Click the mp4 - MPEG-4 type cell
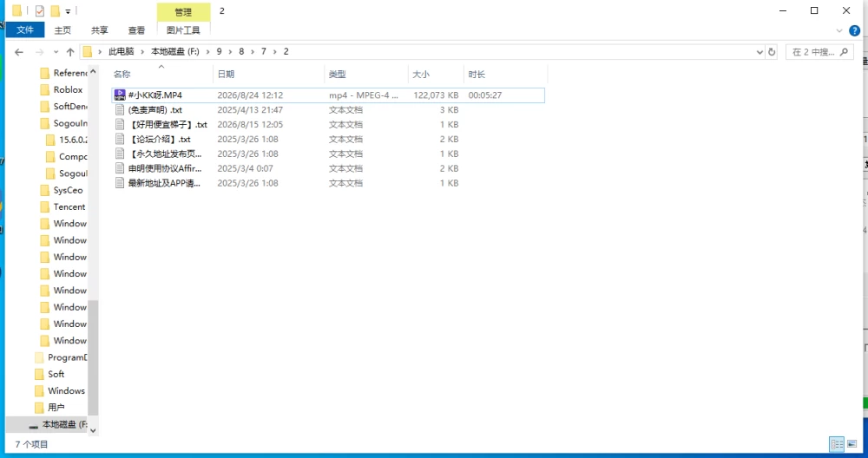The width and height of the screenshot is (868, 458). click(363, 95)
